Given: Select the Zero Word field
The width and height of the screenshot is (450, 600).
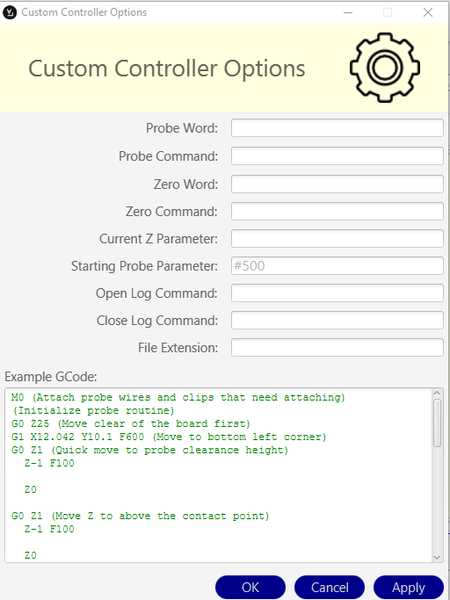Looking at the screenshot, I should click(337, 184).
